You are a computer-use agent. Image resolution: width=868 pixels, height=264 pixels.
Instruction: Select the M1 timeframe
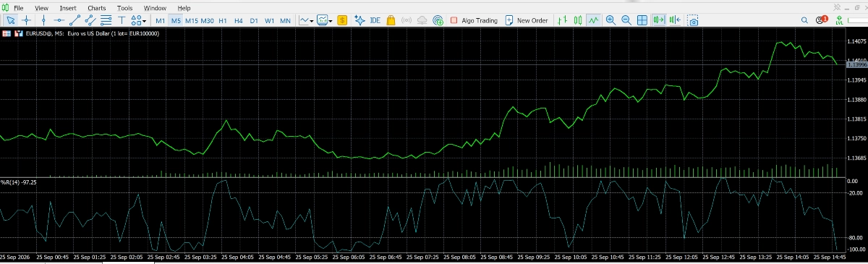pos(161,20)
